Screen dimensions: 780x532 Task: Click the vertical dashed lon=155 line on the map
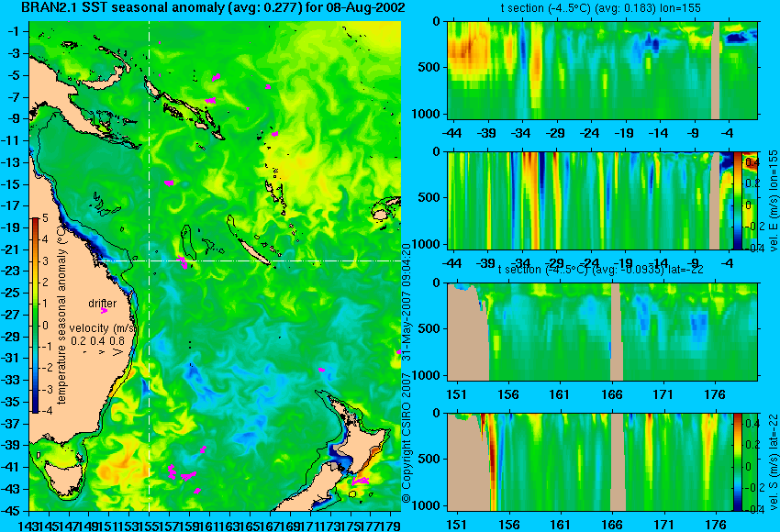coord(150,266)
